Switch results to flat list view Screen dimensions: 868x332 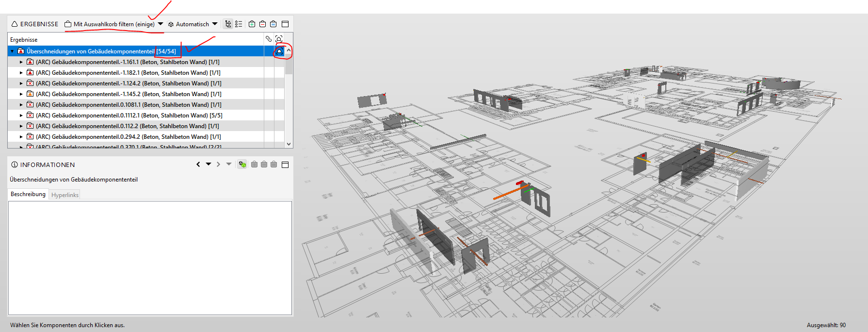pyautogui.click(x=239, y=24)
